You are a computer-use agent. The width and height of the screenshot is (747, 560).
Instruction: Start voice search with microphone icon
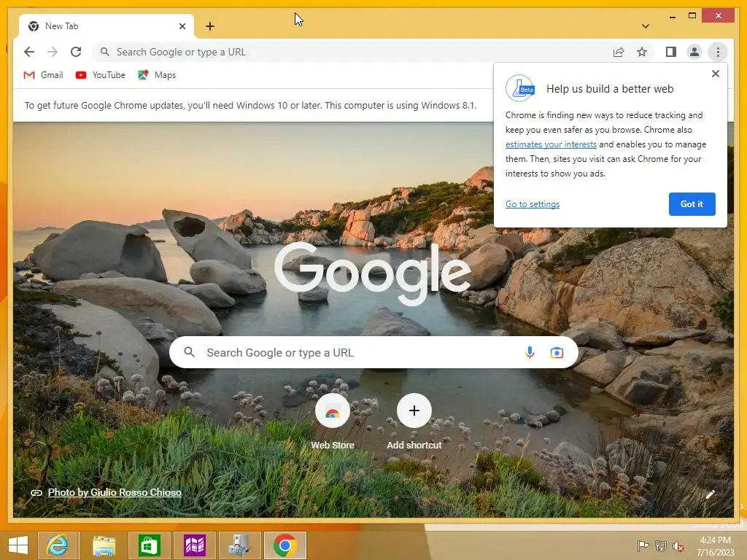530,352
